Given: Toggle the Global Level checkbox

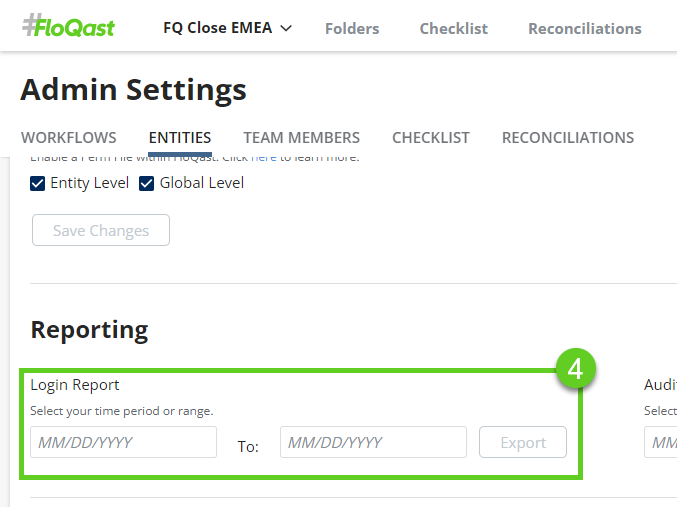Looking at the screenshot, I should [x=147, y=183].
